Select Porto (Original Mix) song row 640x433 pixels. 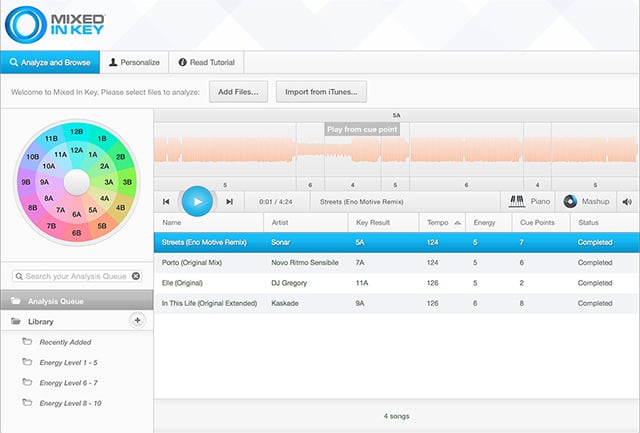tap(397, 263)
